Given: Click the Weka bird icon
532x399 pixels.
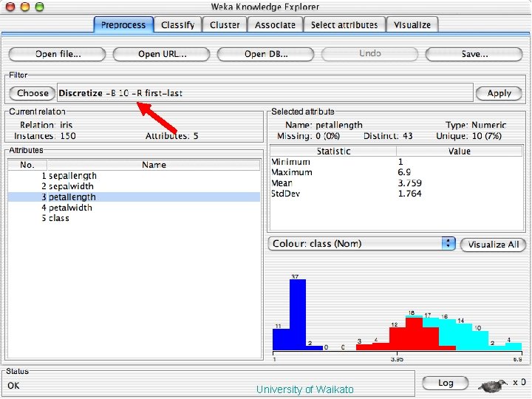Looking at the screenshot, I should (x=492, y=385).
